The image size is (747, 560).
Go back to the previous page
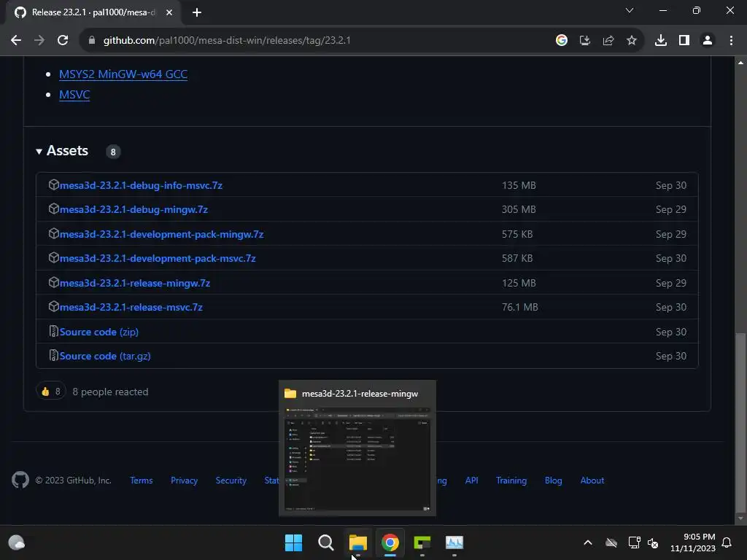click(x=16, y=41)
